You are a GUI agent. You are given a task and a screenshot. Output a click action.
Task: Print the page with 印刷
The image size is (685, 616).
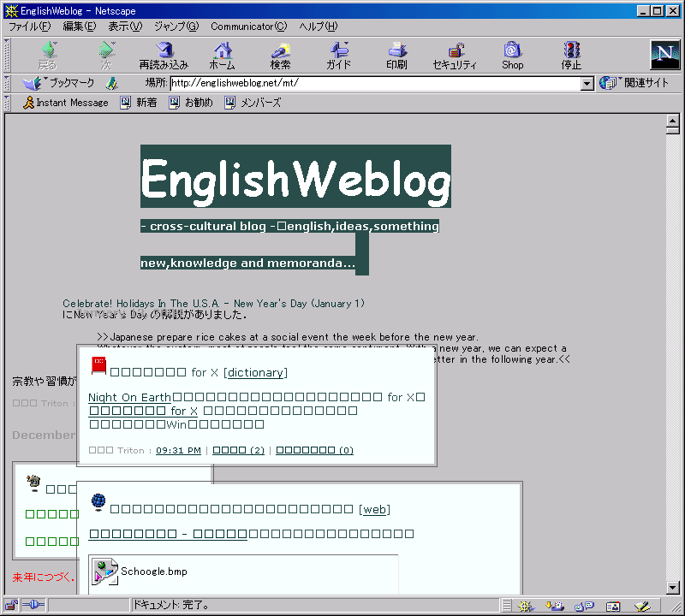tap(396, 56)
